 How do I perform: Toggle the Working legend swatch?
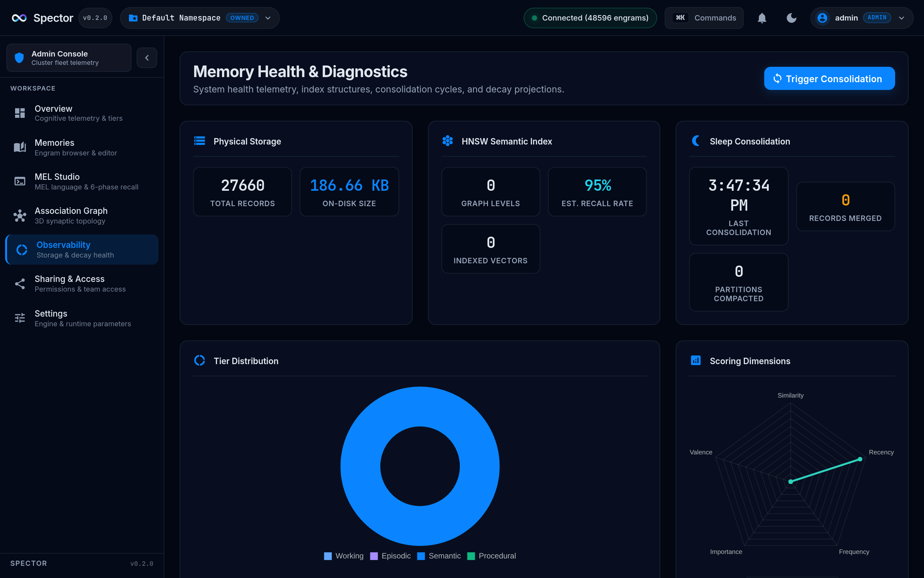pos(328,556)
